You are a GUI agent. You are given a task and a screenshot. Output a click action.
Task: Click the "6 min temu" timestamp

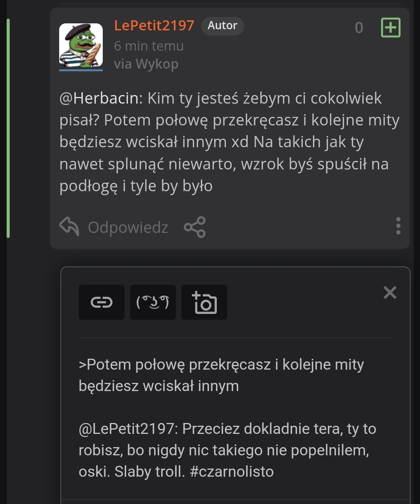[x=149, y=46]
